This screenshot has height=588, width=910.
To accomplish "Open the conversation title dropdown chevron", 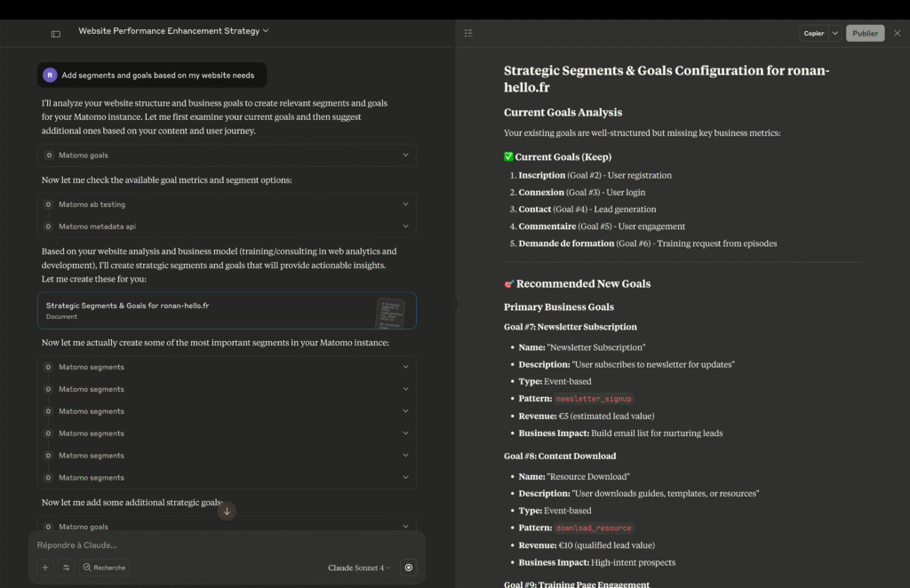I will 266,29.
